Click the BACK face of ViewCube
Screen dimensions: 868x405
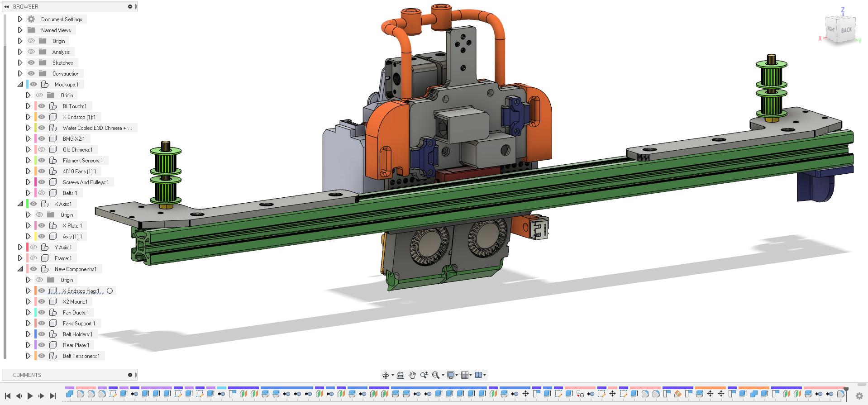point(846,30)
